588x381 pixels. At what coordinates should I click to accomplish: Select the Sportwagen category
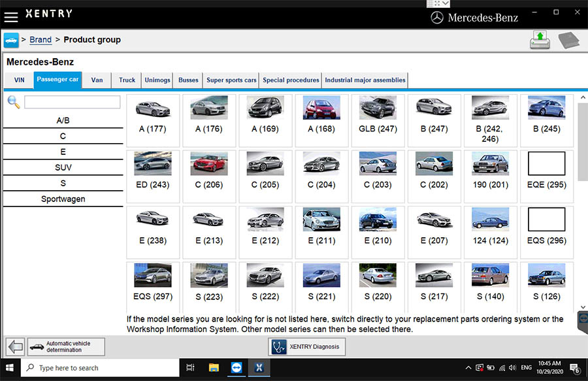[63, 199]
